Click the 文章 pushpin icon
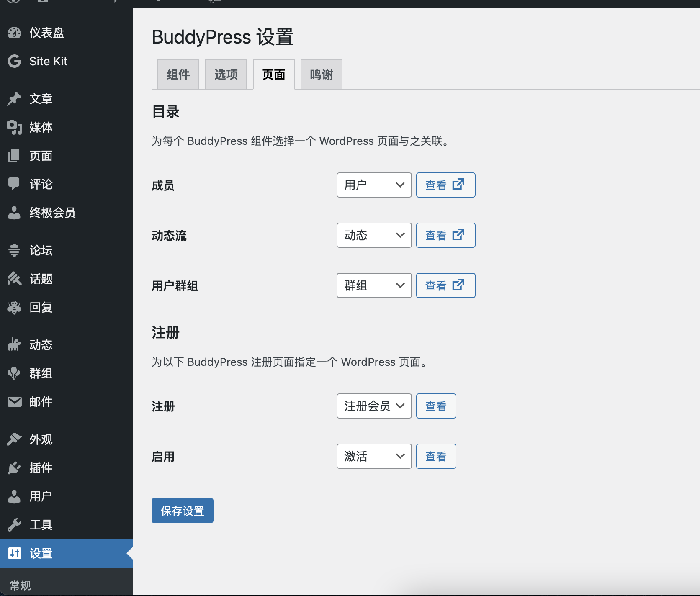 point(14,99)
